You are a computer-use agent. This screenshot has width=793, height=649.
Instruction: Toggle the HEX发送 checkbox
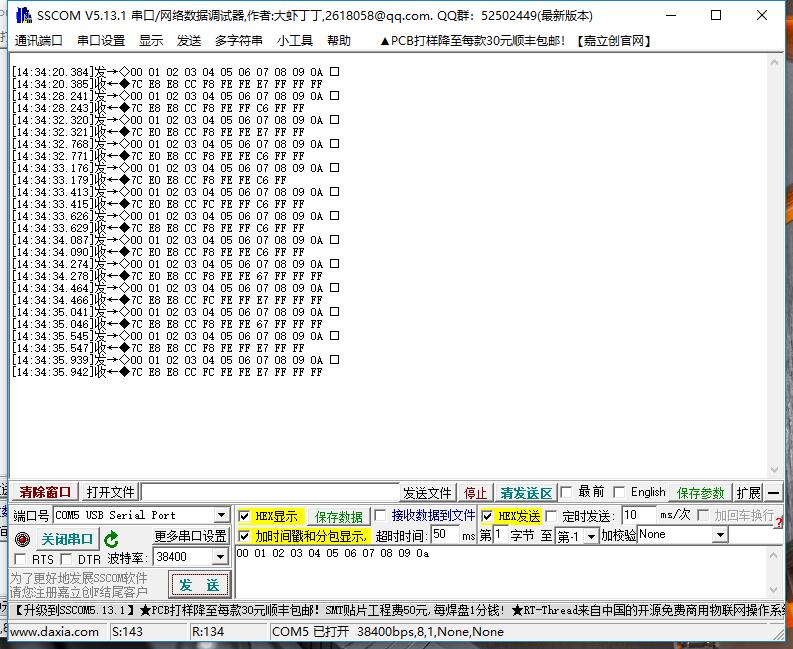[487, 516]
